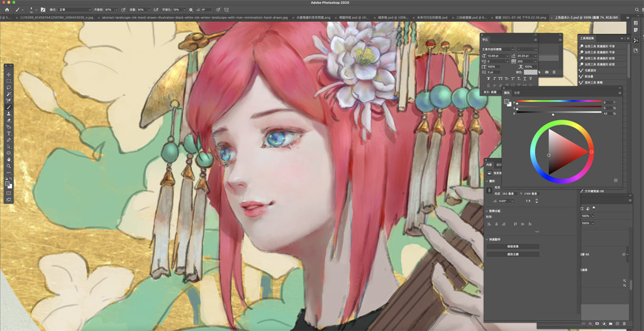Select the Clone Stamp tool
This screenshot has height=331, width=644.
pyautogui.click(x=8, y=113)
